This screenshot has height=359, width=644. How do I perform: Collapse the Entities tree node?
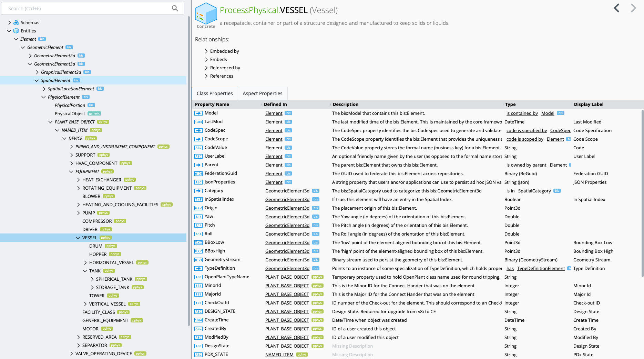[x=9, y=31]
